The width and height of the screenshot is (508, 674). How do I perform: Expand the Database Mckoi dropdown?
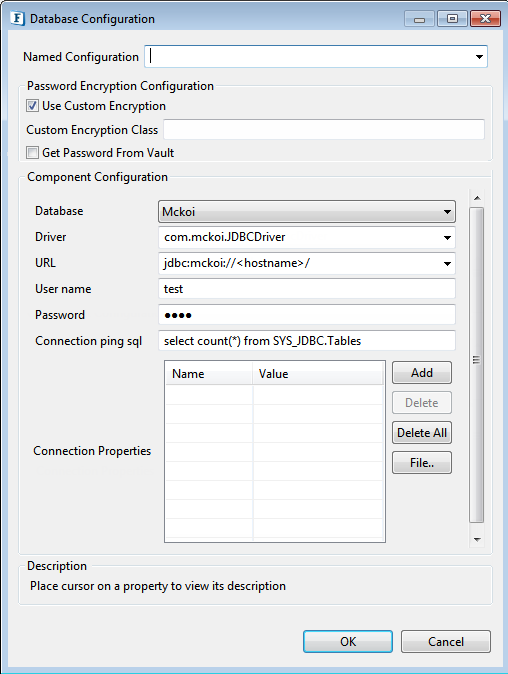447,211
